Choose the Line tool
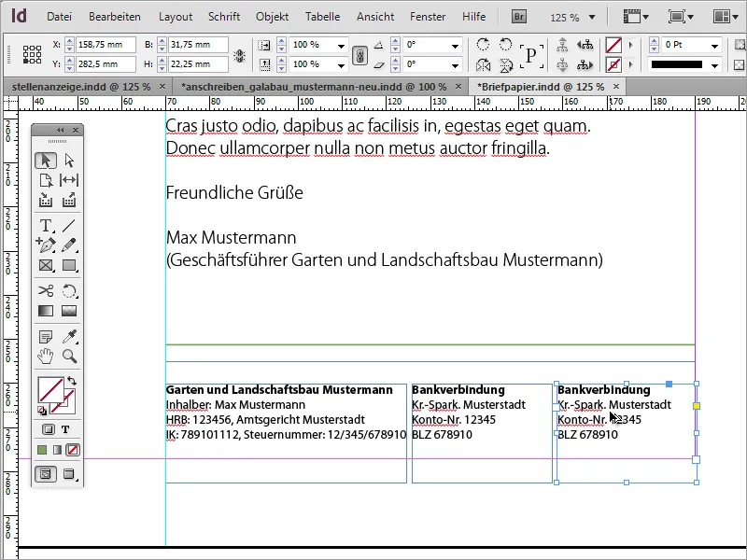The width and height of the screenshot is (747, 560). coord(69,225)
